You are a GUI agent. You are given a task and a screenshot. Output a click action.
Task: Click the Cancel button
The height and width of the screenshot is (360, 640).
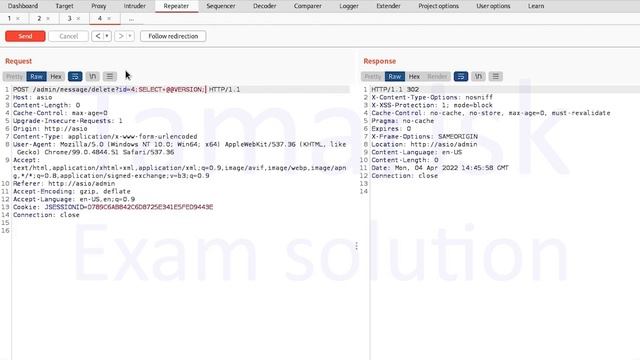coord(68,36)
